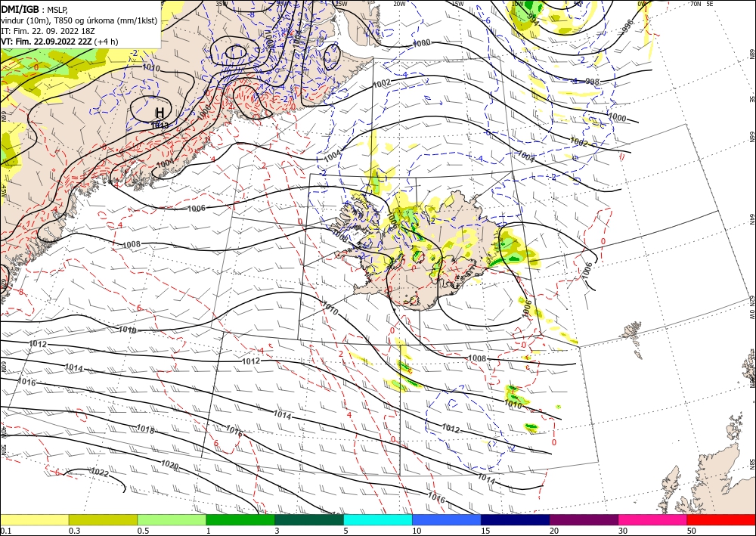Click the legend value 50
The height and width of the screenshot is (536, 756).
pyautogui.click(x=692, y=531)
